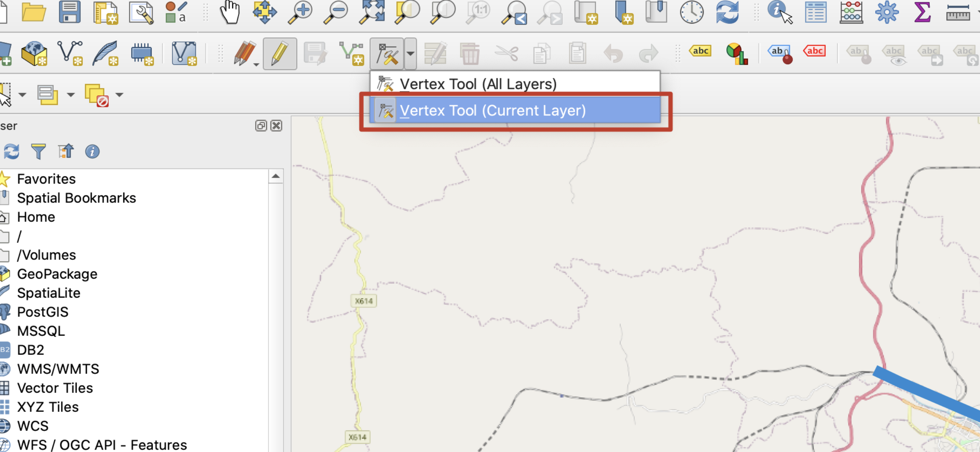Open the selection tool dropdown on the left

pos(23,94)
